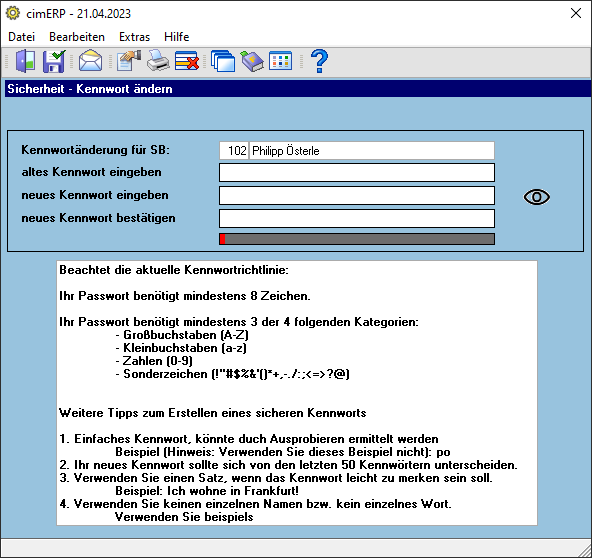Open the stacked windows icon
Screen dimensions: 592x558
pyautogui.click(x=223, y=61)
